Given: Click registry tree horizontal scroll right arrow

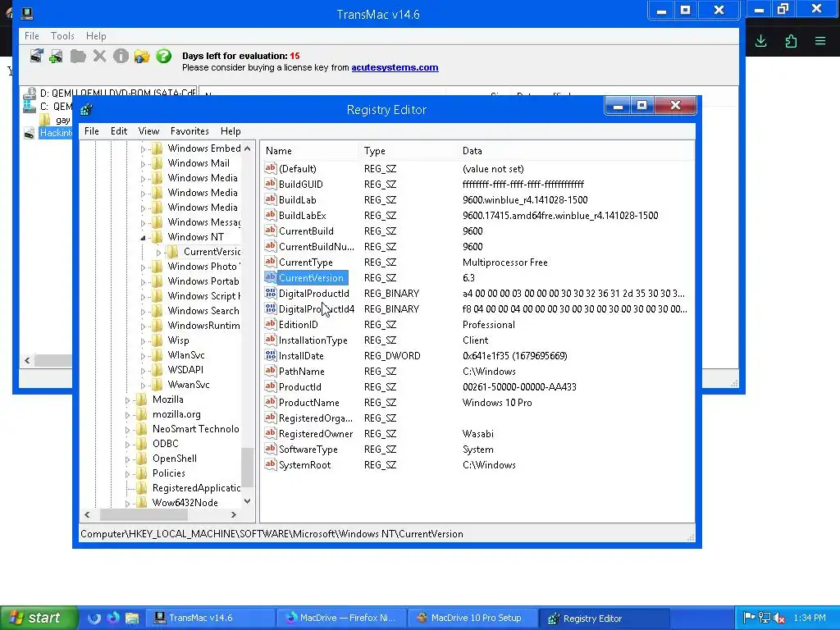Looking at the screenshot, I should [x=234, y=514].
